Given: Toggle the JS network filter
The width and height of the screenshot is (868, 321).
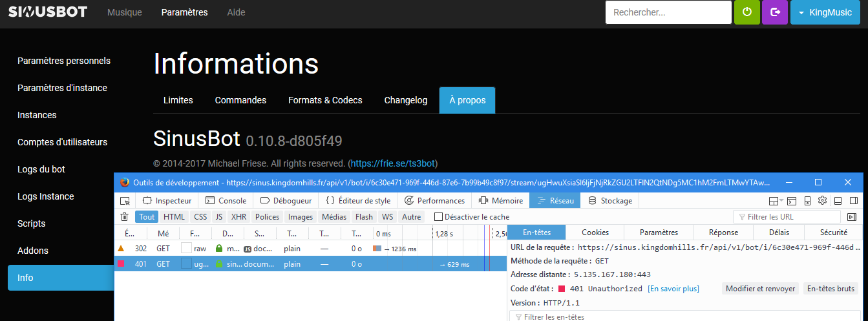Looking at the screenshot, I should (x=219, y=217).
